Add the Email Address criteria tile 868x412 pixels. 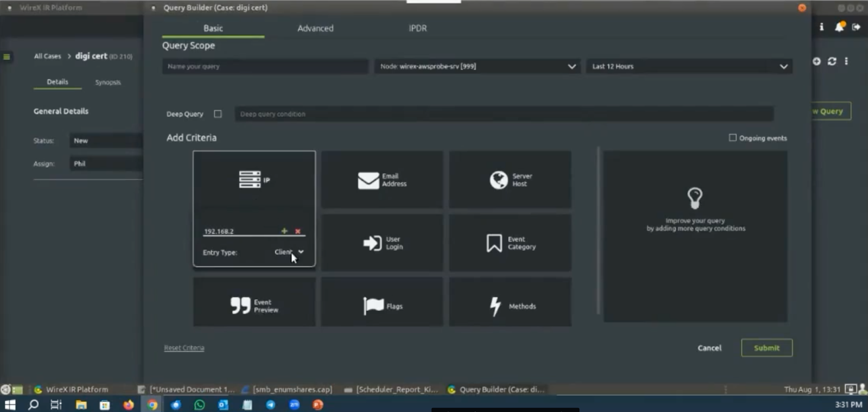pyautogui.click(x=382, y=180)
